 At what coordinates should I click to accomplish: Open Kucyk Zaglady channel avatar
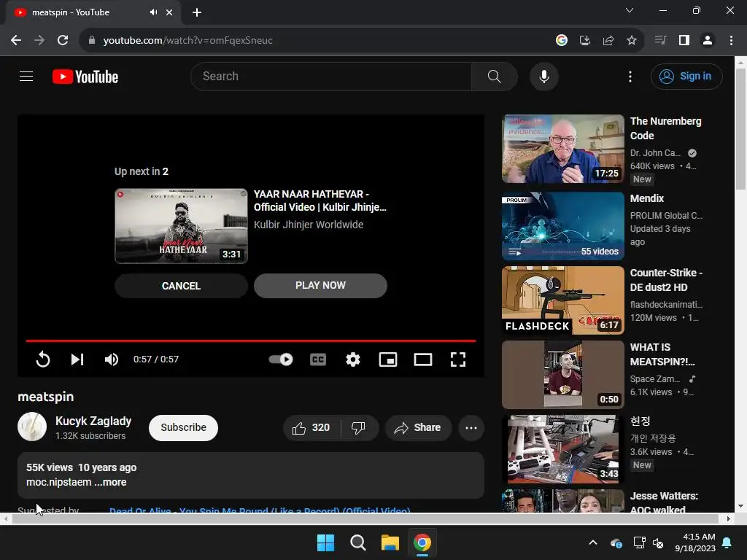32,427
